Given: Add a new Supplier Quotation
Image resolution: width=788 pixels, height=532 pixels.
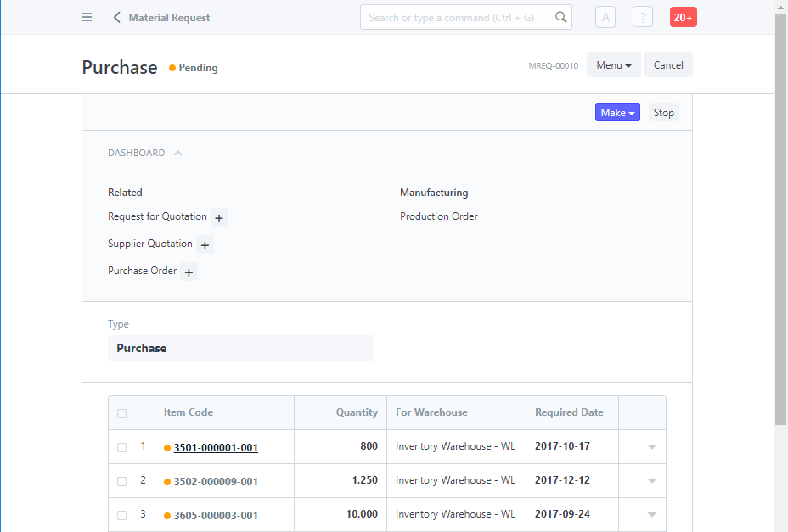Looking at the screenshot, I should 205,244.
